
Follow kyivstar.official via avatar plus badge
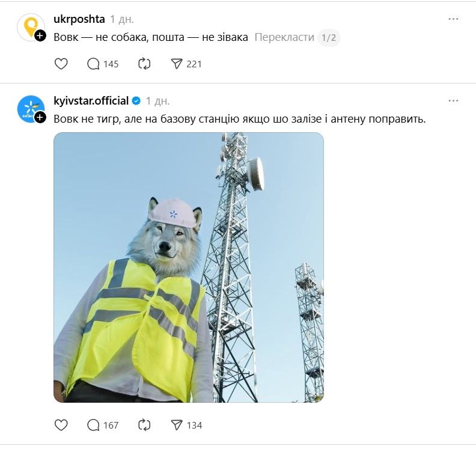click(40, 118)
